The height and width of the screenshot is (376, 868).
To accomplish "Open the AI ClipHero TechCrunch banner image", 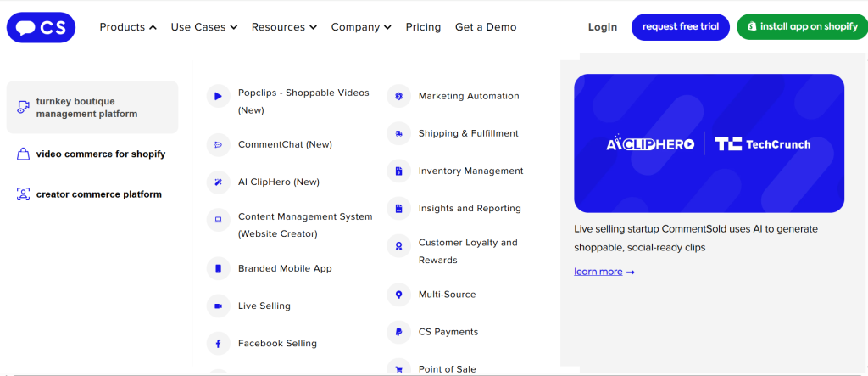I will point(709,143).
